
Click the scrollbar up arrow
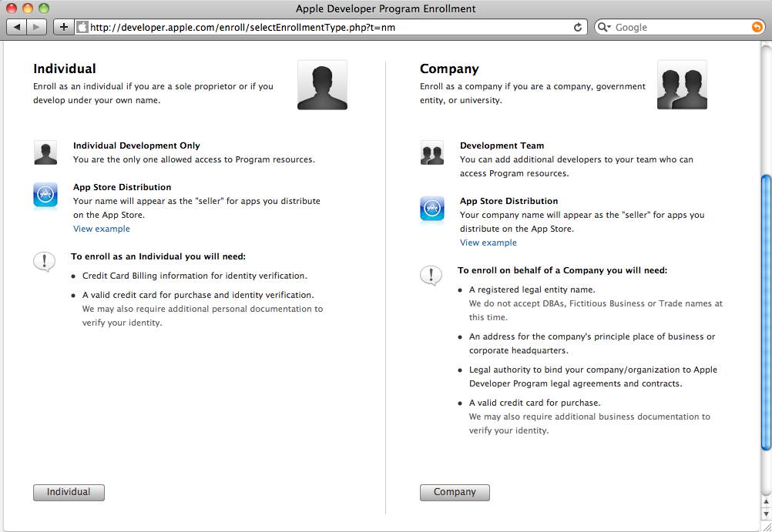[x=766, y=502]
